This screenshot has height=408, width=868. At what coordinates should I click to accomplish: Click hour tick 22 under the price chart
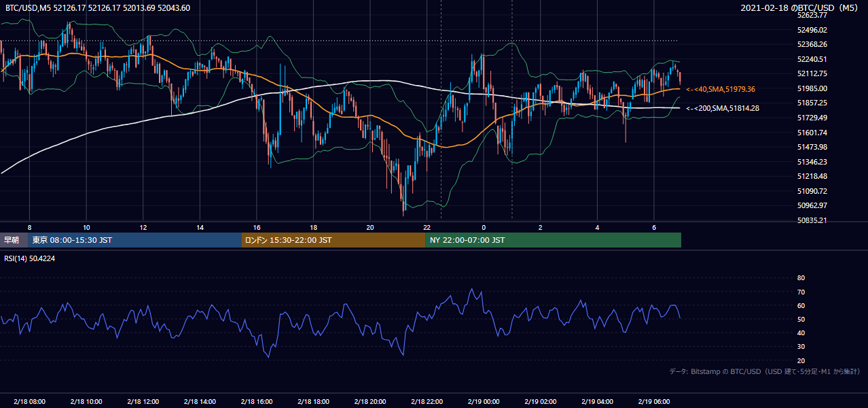point(427,227)
